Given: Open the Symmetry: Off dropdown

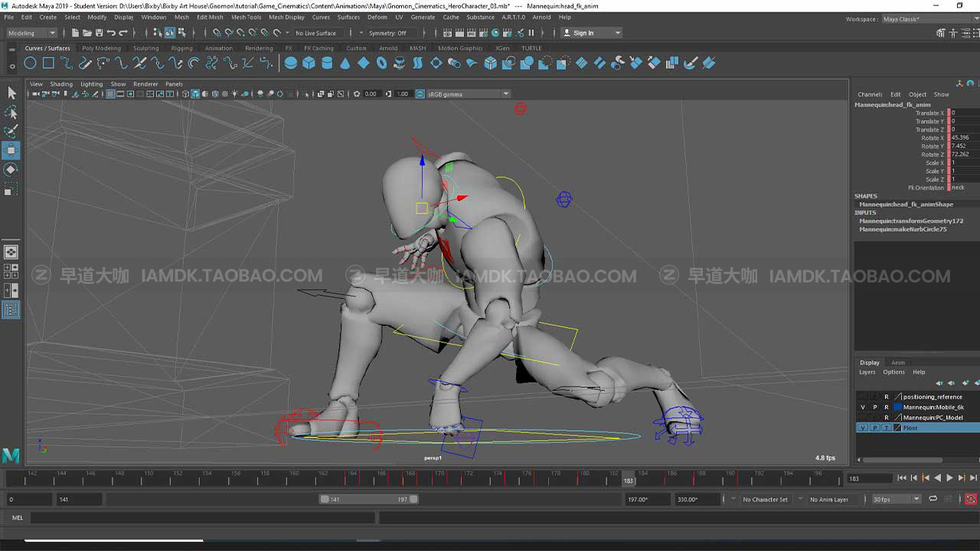Looking at the screenshot, I should point(391,33).
